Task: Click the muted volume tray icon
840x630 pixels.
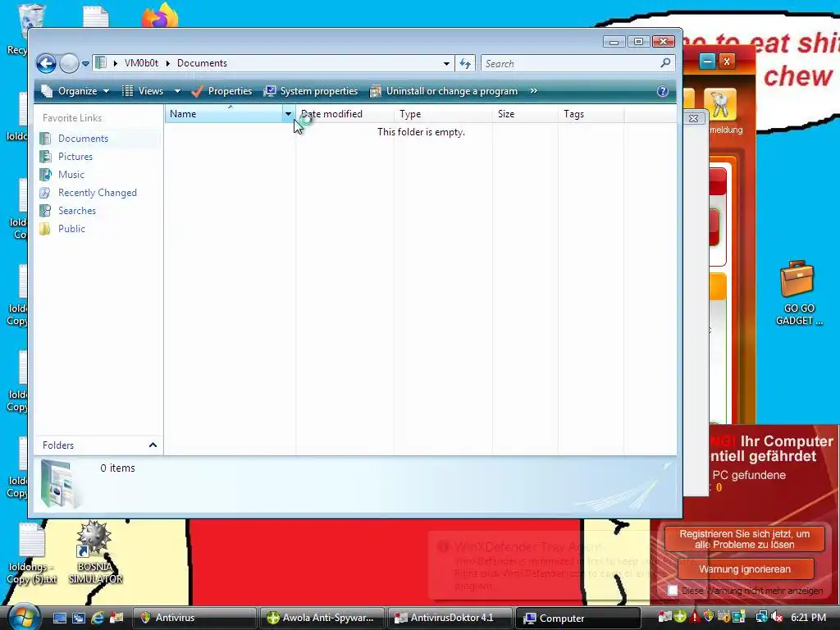Action: pos(777,617)
